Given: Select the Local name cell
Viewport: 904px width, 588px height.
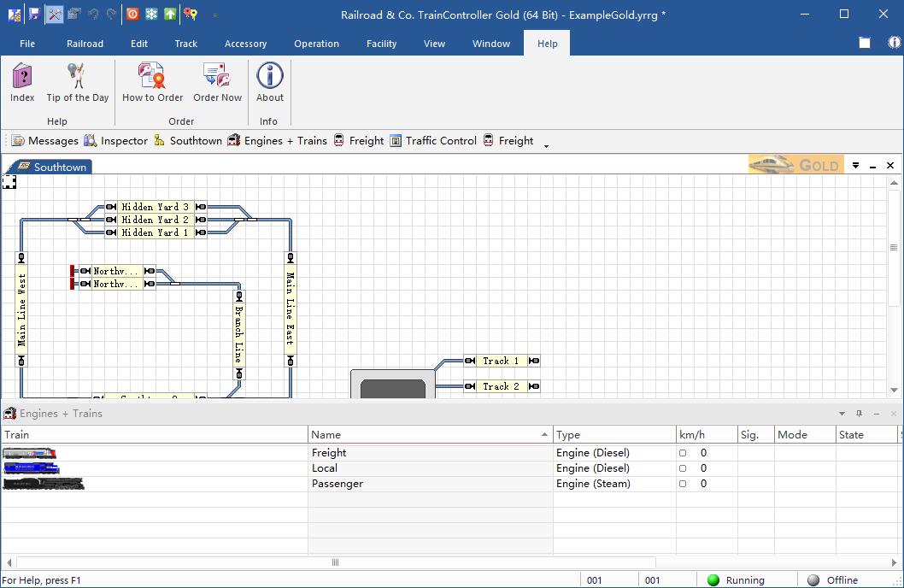Looking at the screenshot, I should pos(431,468).
